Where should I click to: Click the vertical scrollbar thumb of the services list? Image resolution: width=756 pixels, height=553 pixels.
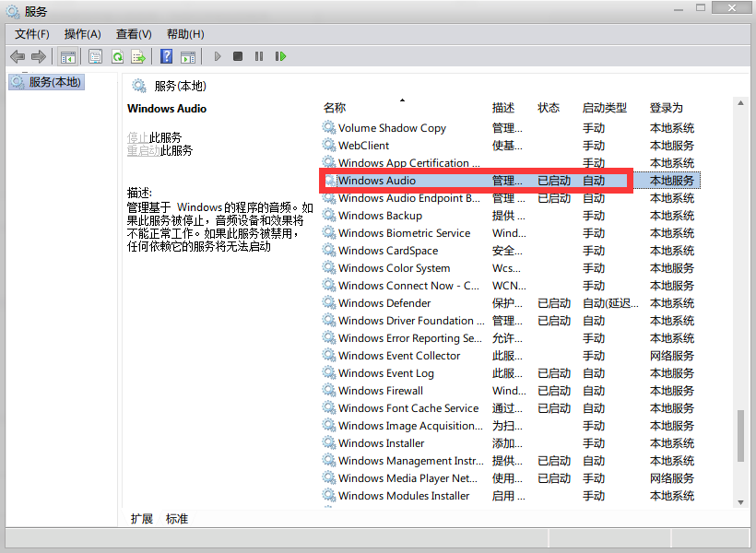click(740, 436)
